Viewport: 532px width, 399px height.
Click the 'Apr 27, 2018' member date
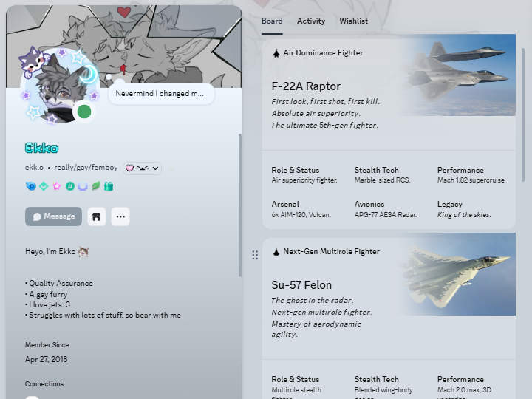click(x=46, y=359)
